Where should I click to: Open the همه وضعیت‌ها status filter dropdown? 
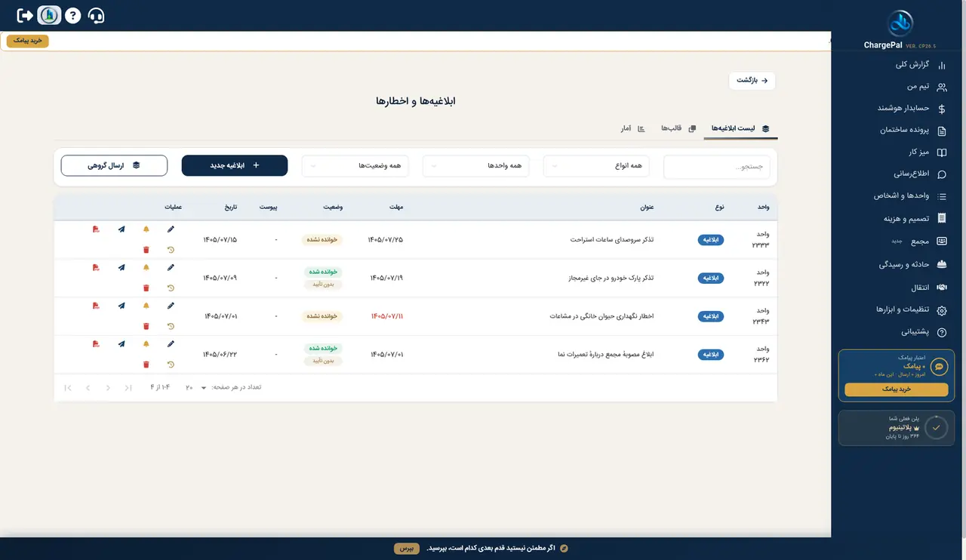[x=355, y=166]
